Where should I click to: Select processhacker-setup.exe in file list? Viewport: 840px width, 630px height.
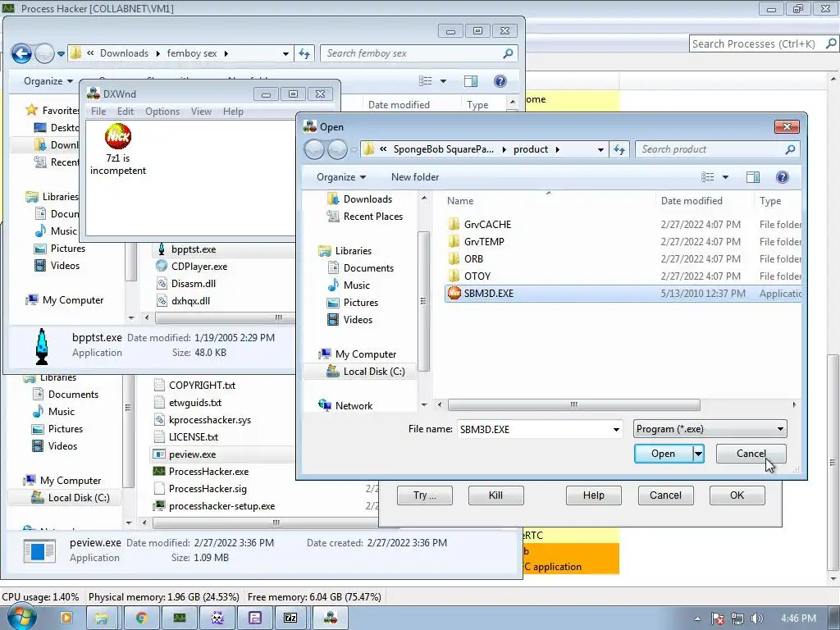(x=214, y=505)
